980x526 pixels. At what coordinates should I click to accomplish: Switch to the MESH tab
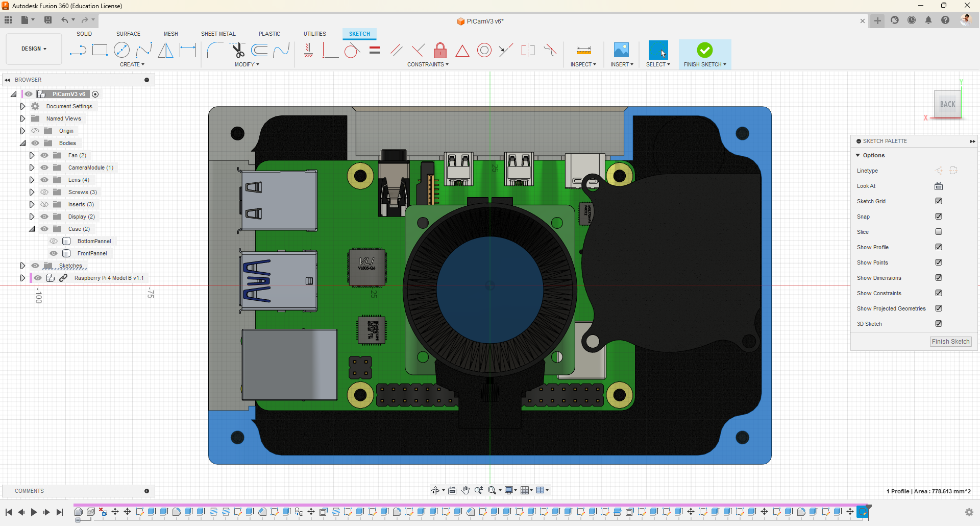[x=171, y=34]
